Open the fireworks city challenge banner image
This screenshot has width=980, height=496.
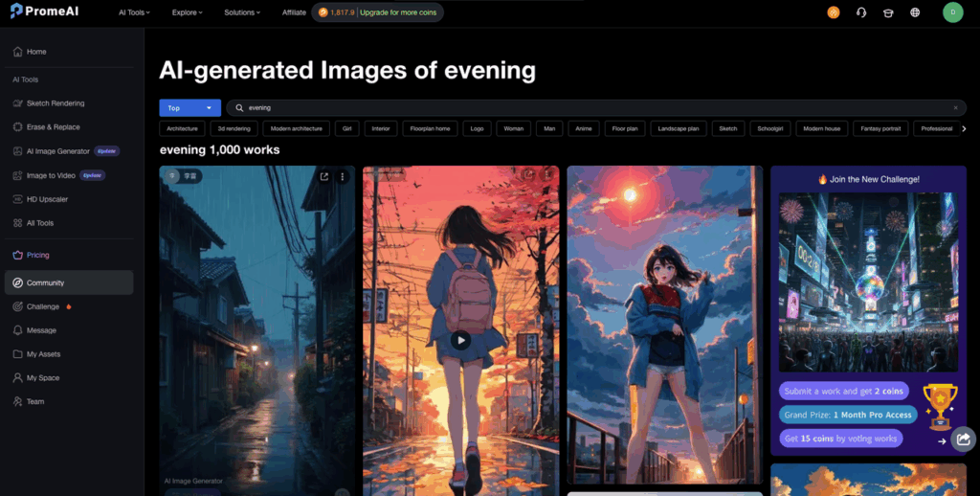tap(868, 282)
